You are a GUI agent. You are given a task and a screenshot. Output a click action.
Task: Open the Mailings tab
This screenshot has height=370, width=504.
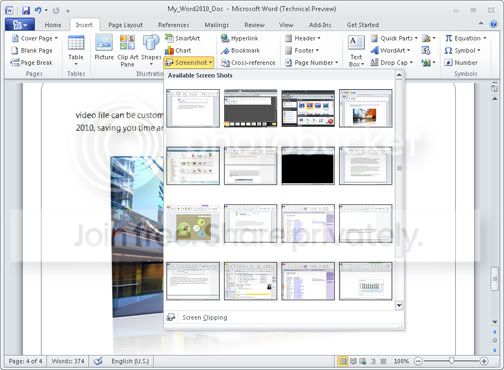[217, 25]
